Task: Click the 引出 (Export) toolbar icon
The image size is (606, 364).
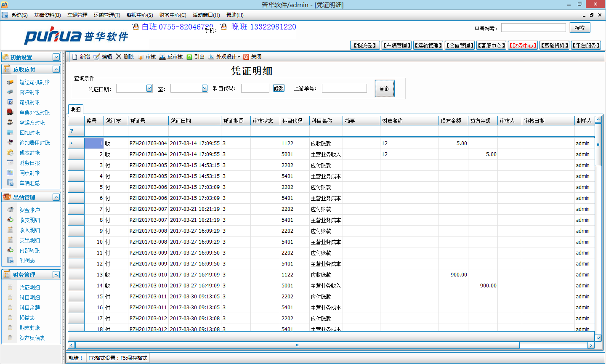Action: click(x=189, y=57)
